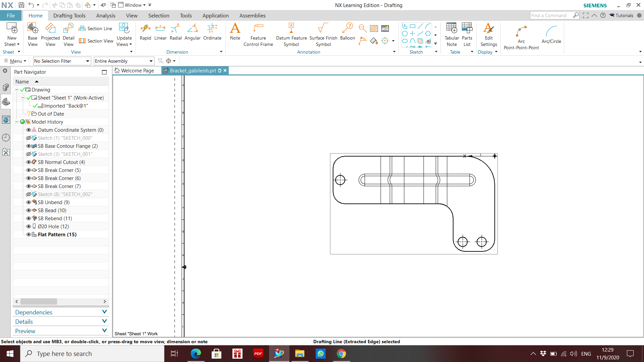Viewport: 644px width, 362px height.
Task: Select the Rapid dimension tool
Action: coord(145,32)
